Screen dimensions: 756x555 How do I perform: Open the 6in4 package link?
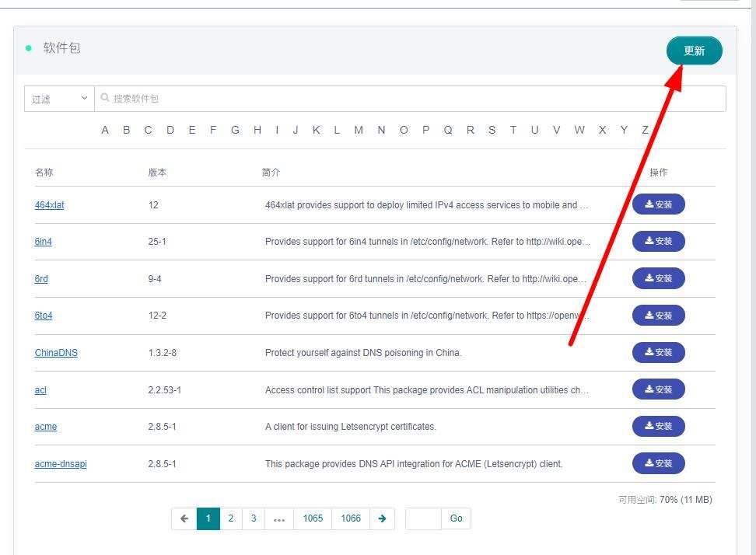coord(43,242)
